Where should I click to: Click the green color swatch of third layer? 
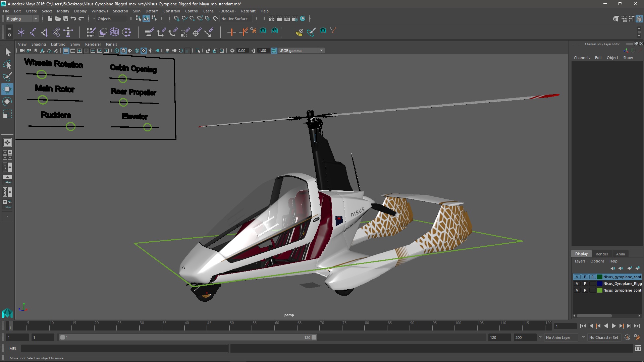coord(599,290)
